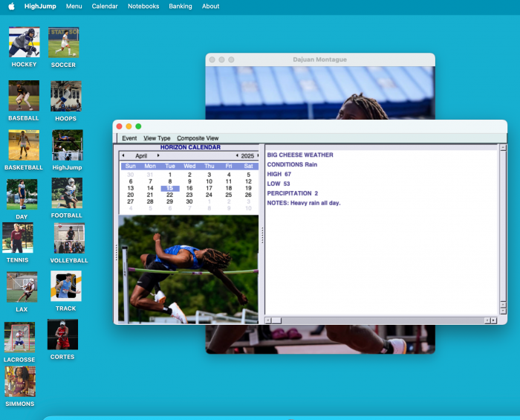The image size is (520, 420).
Task: Open the Event menu
Action: (x=129, y=138)
